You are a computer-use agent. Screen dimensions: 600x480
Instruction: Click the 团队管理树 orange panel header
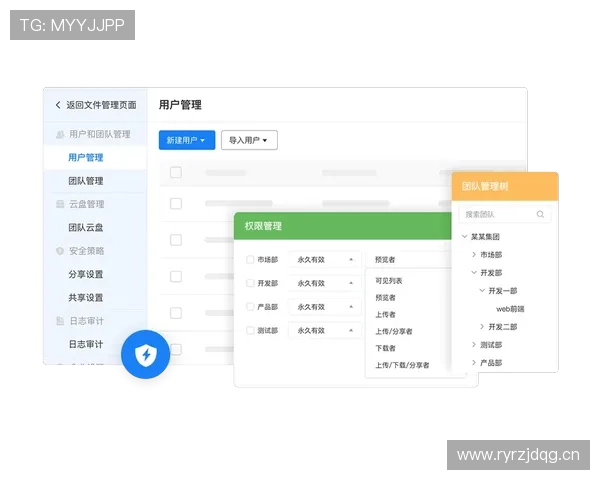[505, 186]
